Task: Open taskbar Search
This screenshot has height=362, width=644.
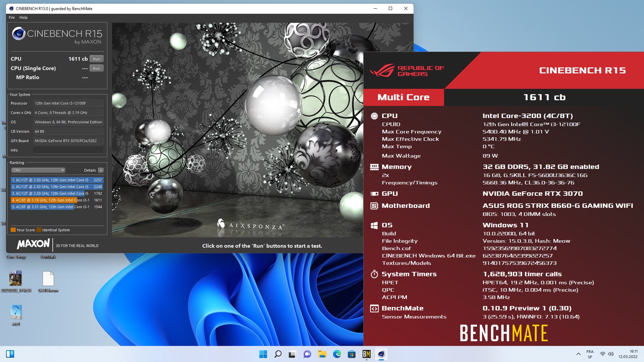Action: click(278, 354)
